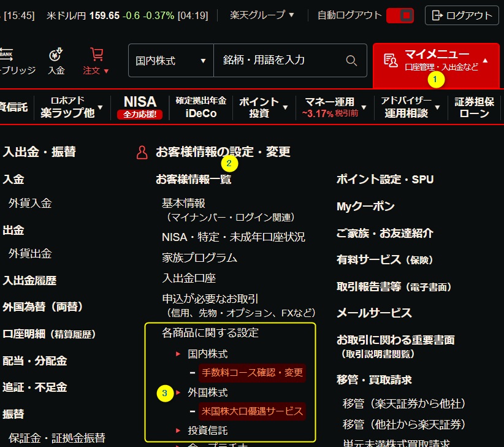Click the red arrow beside 外国株式
504x447 pixels.
pos(178,392)
